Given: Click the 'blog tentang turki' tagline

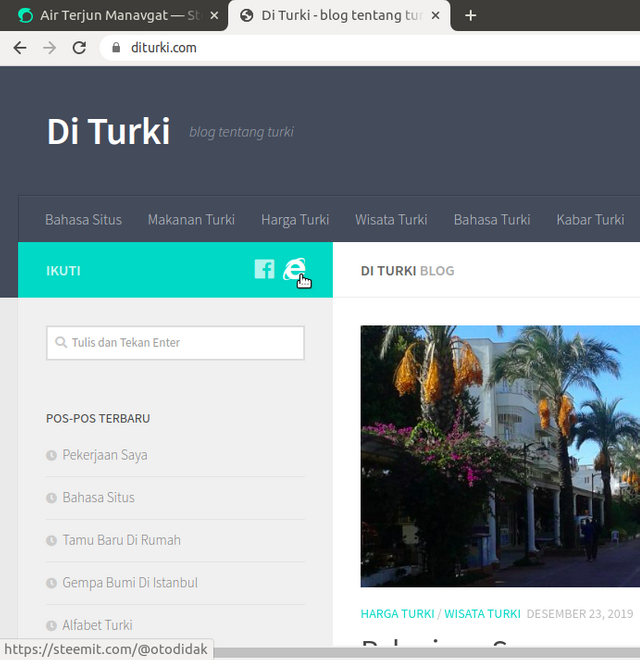Looking at the screenshot, I should (x=241, y=132).
